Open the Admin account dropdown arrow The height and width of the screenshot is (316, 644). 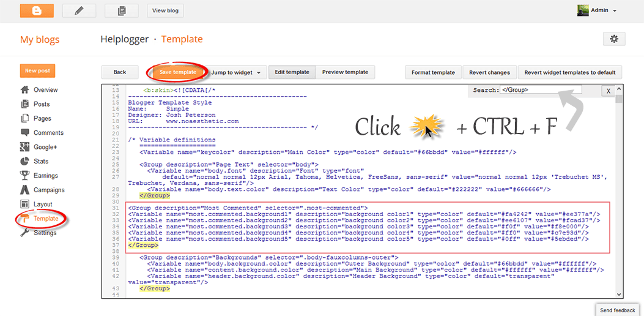tap(615, 10)
